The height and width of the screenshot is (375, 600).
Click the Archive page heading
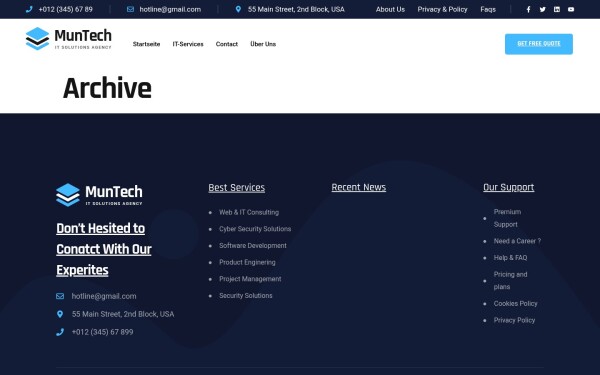107,88
